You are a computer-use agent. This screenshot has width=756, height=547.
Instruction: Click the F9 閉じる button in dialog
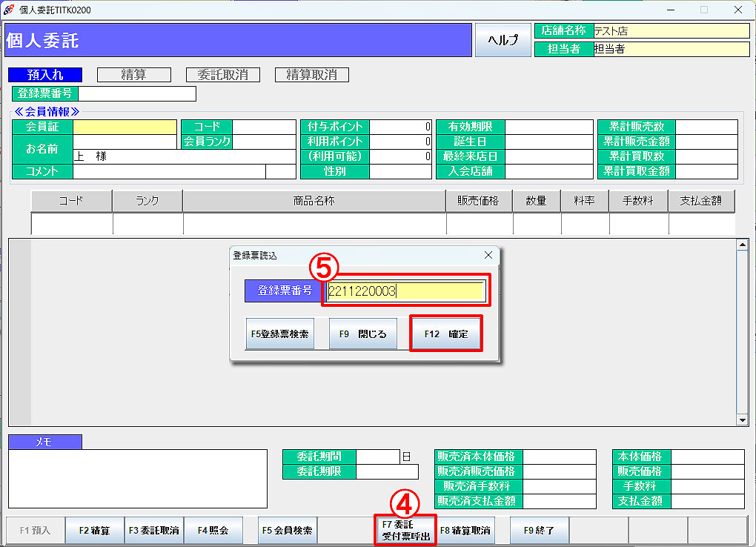363,334
